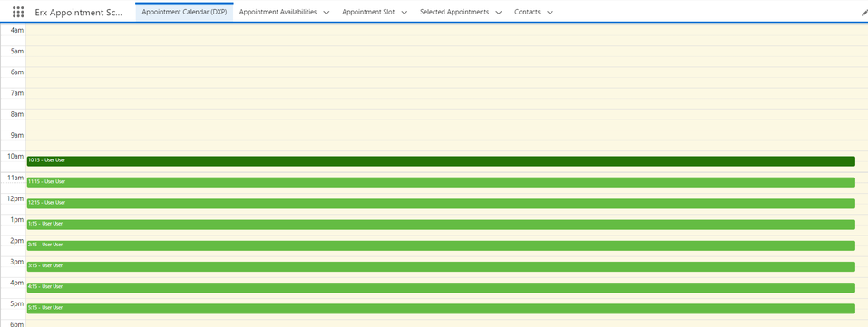This screenshot has height=327, width=868.
Task: Click the 4:15 User User appointment bar
Action: pyautogui.click(x=441, y=287)
